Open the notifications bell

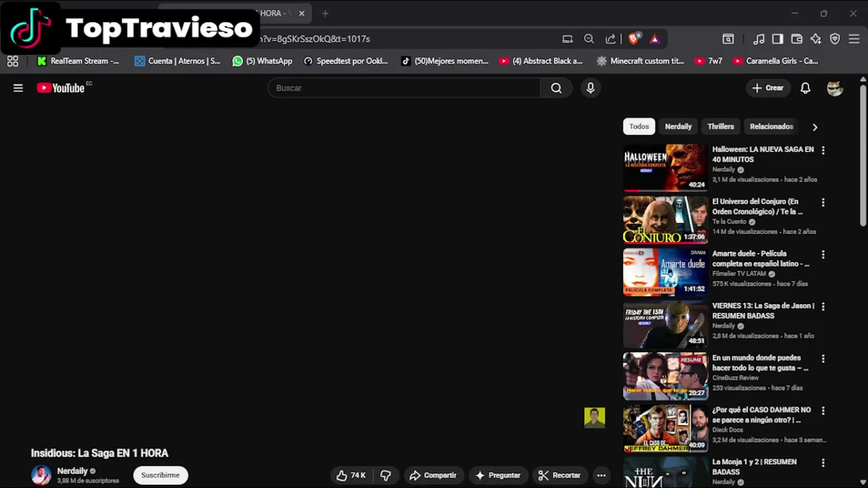(x=805, y=88)
